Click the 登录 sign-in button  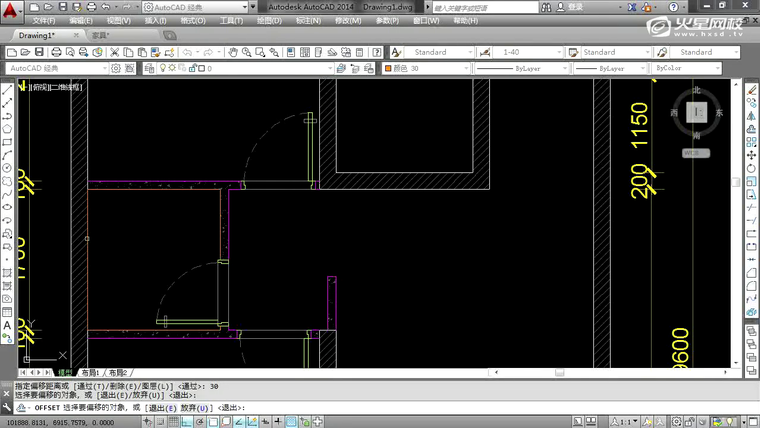tap(575, 7)
